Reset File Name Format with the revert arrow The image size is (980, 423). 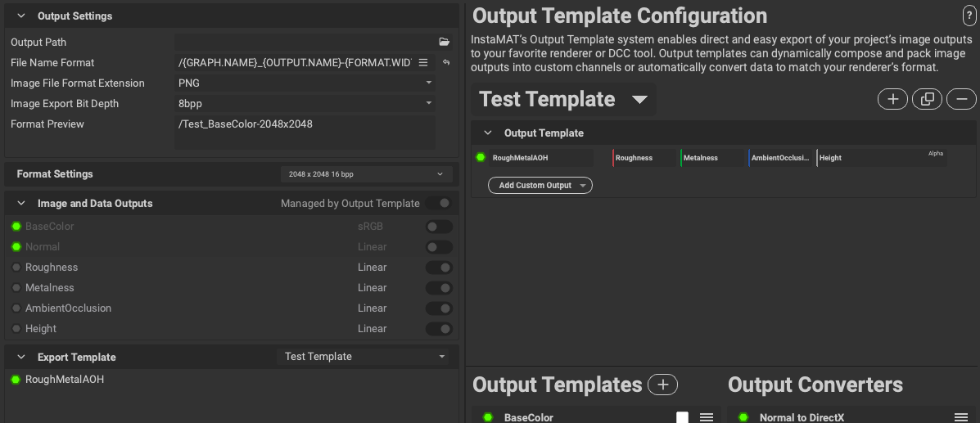(446, 63)
